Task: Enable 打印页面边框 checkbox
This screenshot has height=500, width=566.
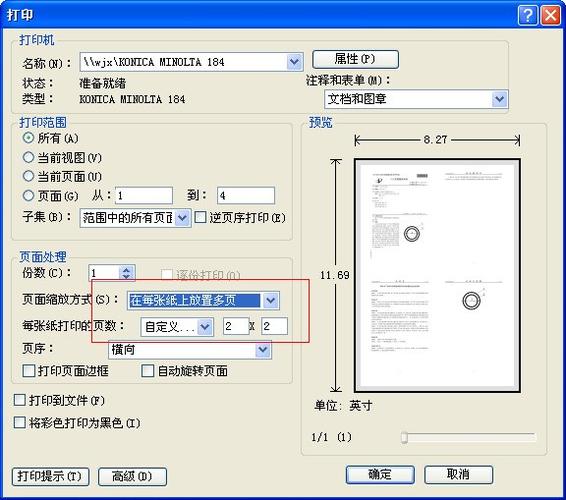Action: tap(29, 371)
